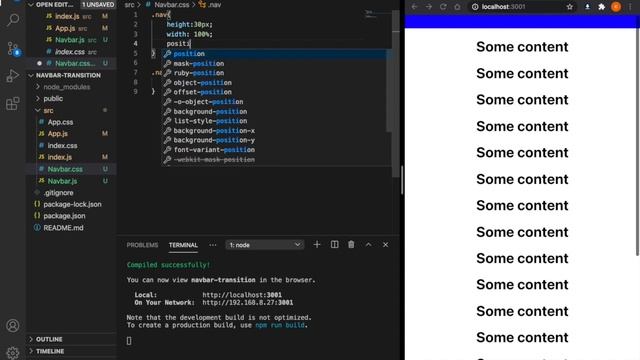Screen dimensions: 640x360
Task: Collapse the NAVBAR-TRANSITION folder section
Action: coord(31,75)
